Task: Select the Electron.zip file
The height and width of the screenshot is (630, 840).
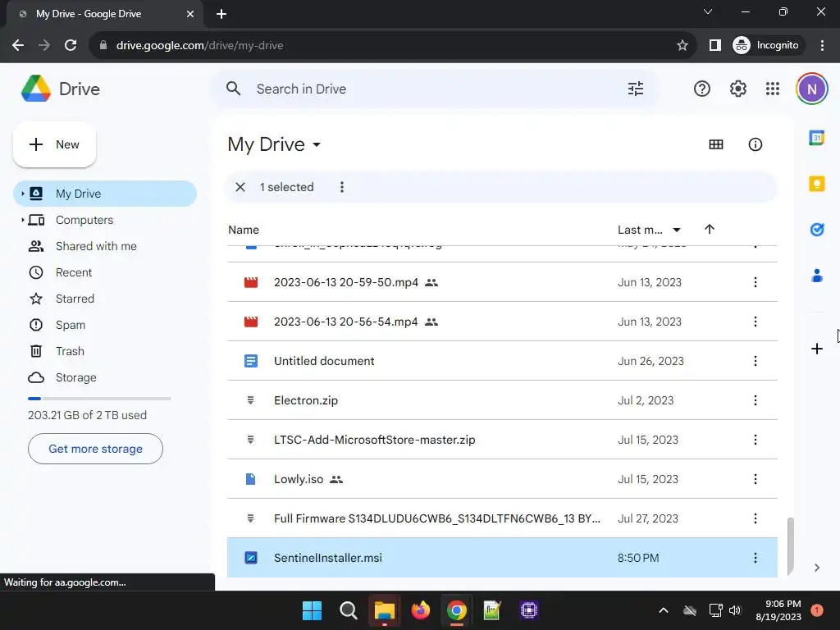Action: pos(502,400)
